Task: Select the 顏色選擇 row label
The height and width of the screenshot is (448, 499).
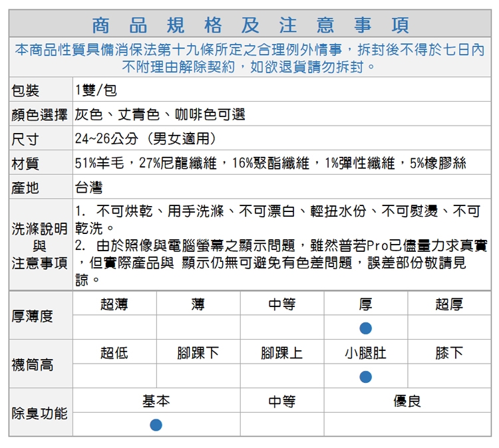Action: pyautogui.click(x=40, y=115)
